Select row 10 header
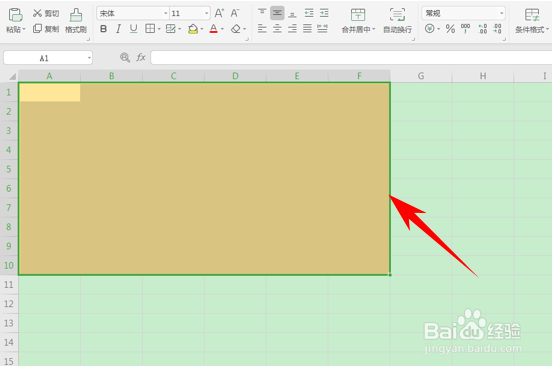The width and height of the screenshot is (553, 368). 9,265
